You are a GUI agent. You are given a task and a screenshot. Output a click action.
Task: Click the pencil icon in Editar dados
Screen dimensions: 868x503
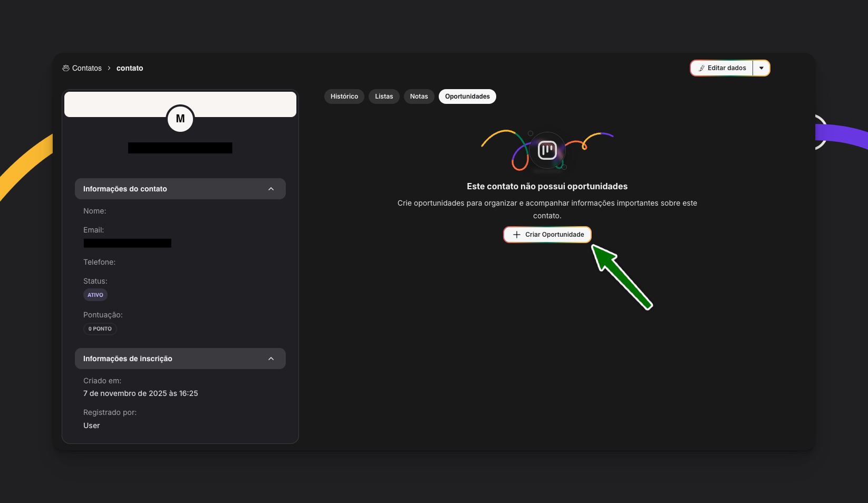701,68
